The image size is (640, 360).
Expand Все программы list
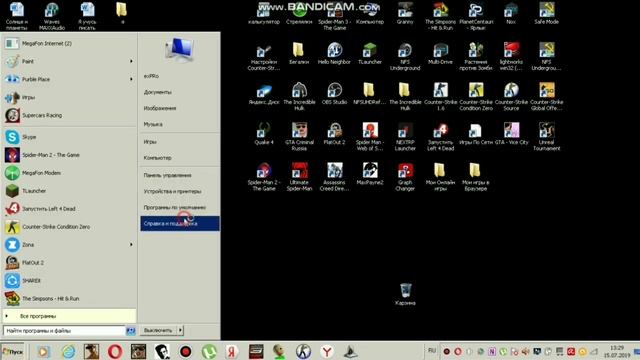(x=69, y=316)
